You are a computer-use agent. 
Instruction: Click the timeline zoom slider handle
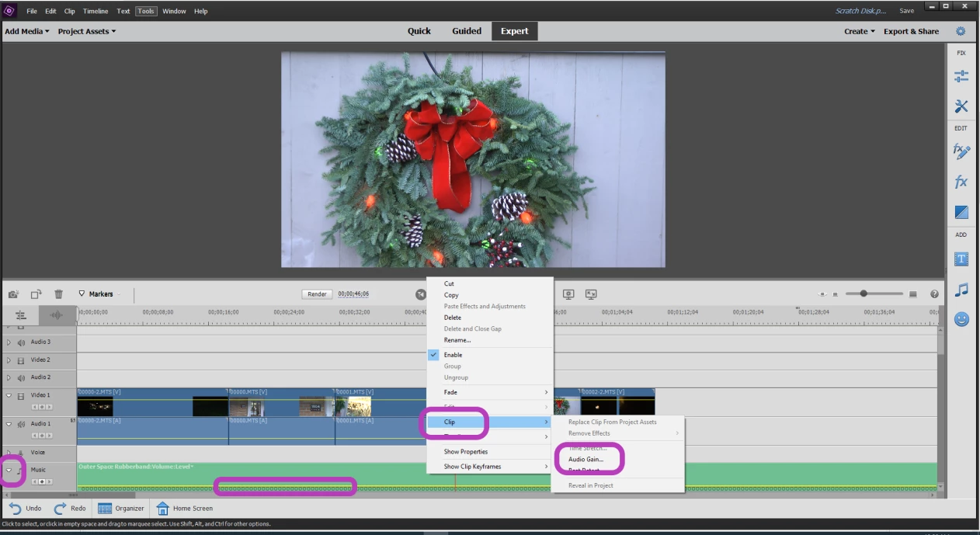[x=864, y=294]
